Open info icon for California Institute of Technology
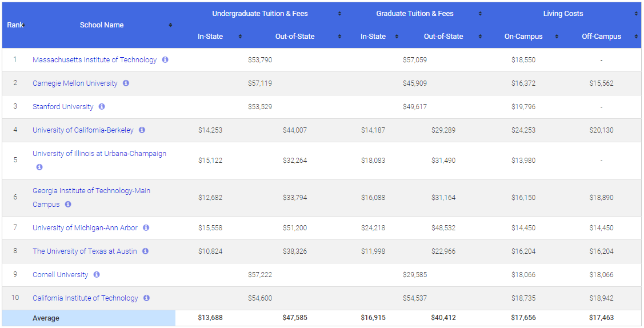644x328 pixels. pyautogui.click(x=147, y=298)
